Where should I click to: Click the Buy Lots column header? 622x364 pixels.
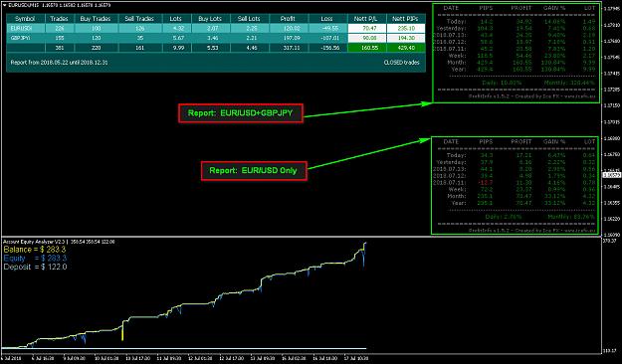(210, 19)
